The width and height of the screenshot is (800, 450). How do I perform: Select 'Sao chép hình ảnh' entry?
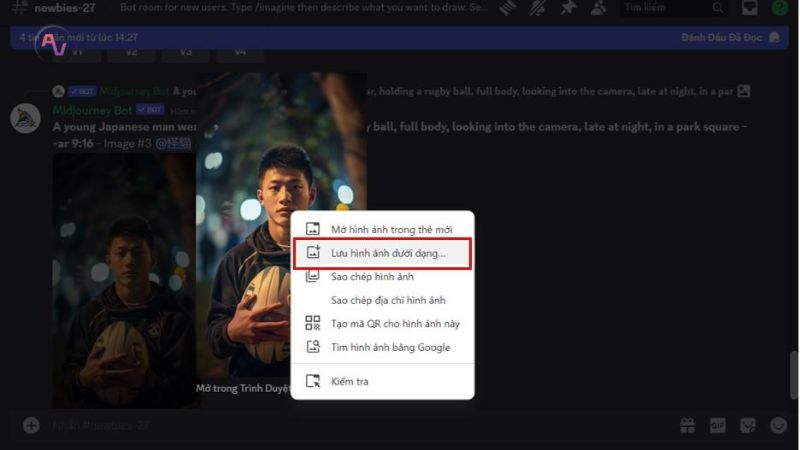tap(382, 277)
